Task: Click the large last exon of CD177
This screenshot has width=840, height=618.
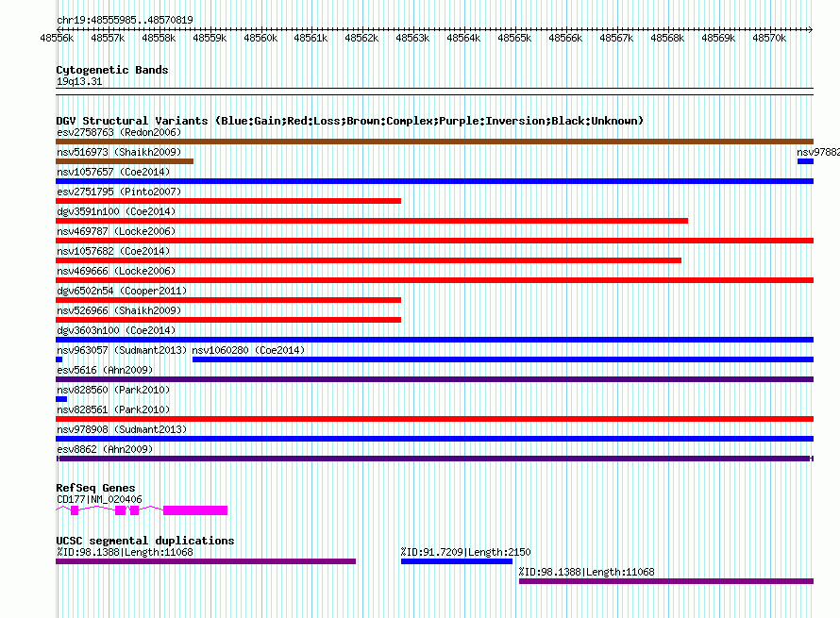Action: [195, 510]
